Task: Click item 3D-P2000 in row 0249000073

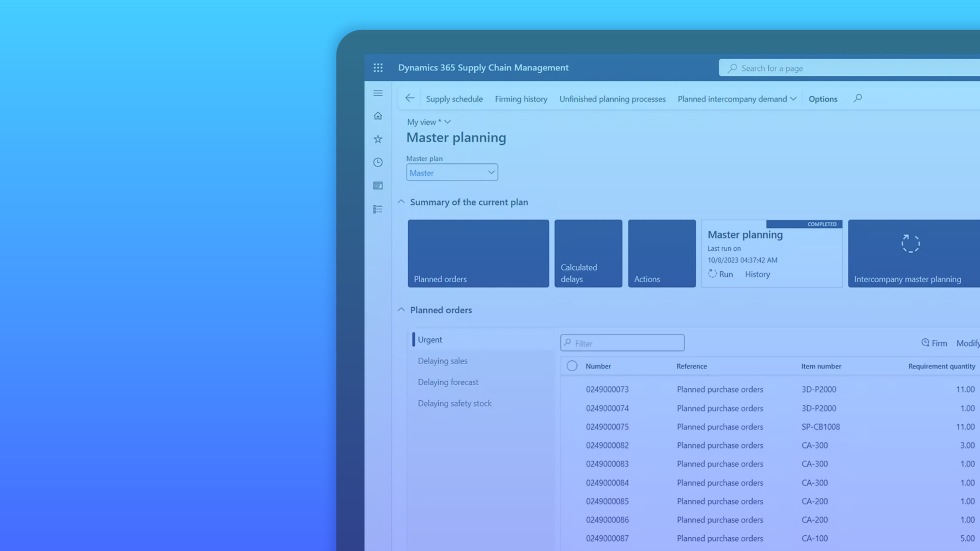Action: (x=818, y=390)
